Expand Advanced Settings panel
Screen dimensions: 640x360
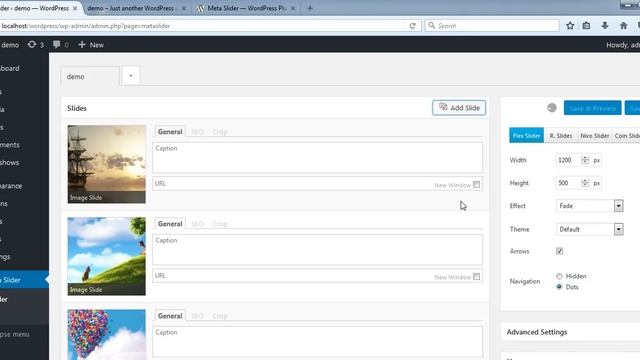[x=571, y=332]
